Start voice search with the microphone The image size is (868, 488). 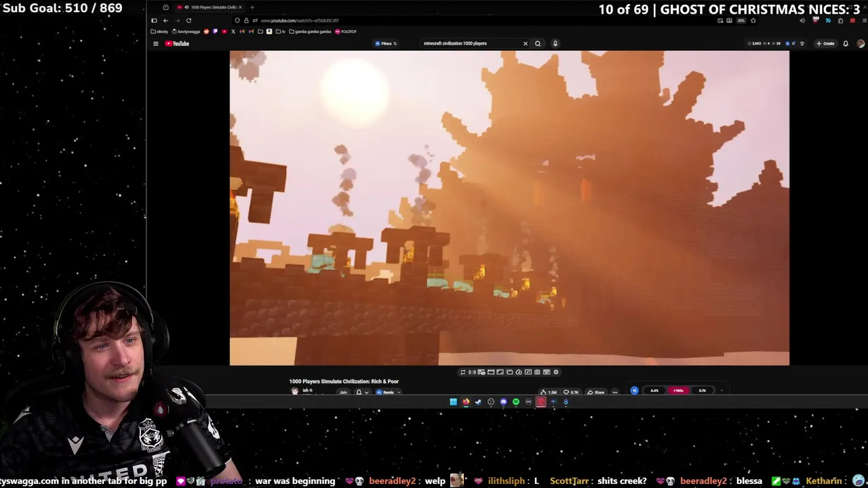pyautogui.click(x=555, y=43)
